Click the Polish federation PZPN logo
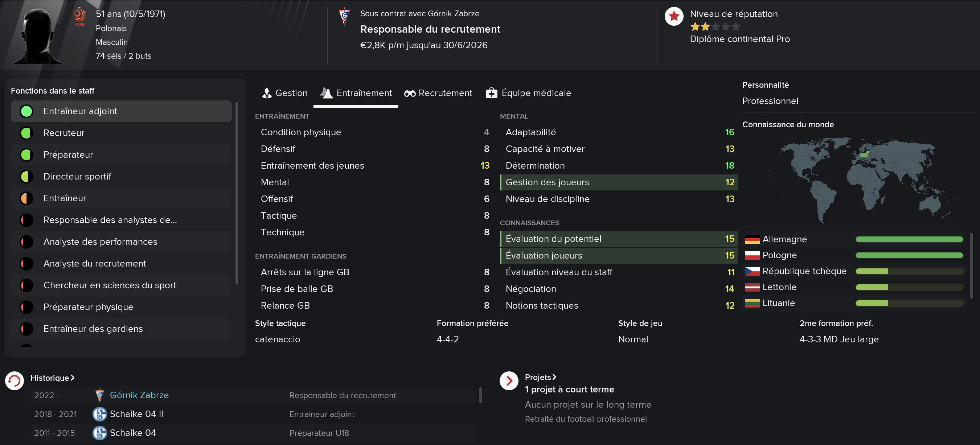980x445 pixels. tap(80, 17)
